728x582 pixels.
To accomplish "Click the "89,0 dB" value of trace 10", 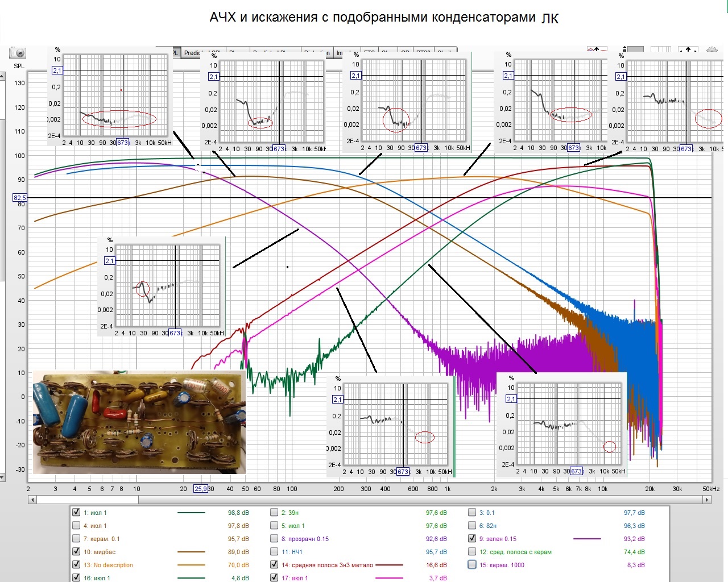I will [x=238, y=552].
